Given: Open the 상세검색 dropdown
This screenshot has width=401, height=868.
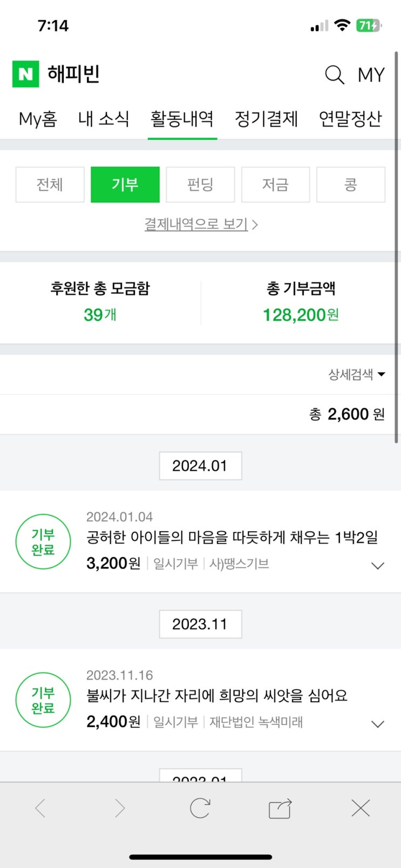Looking at the screenshot, I should coord(356,374).
